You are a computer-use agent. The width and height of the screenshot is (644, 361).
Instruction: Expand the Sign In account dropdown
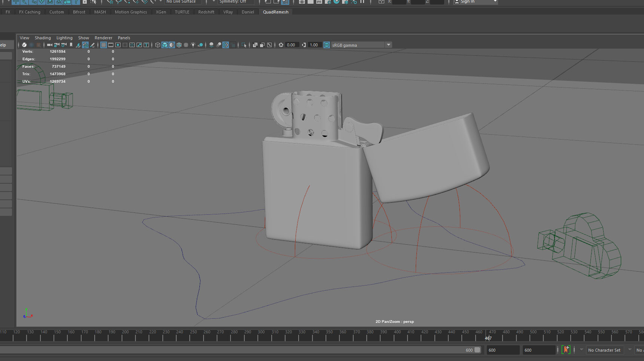[494, 2]
